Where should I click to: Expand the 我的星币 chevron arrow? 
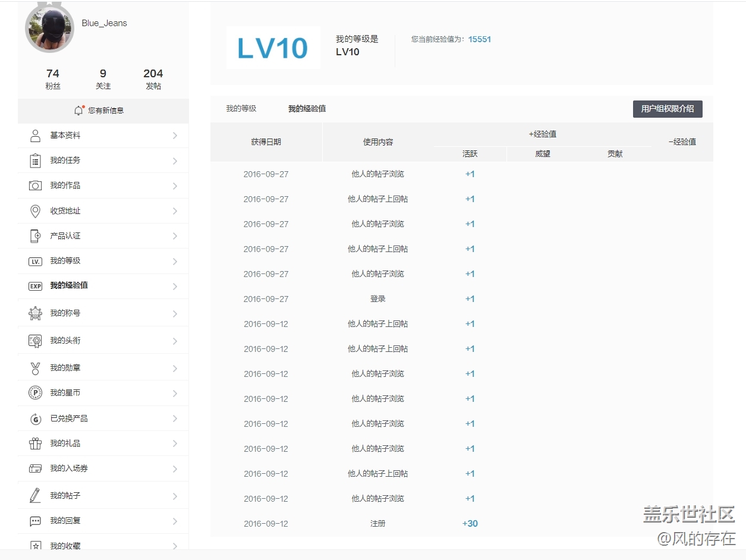click(175, 394)
